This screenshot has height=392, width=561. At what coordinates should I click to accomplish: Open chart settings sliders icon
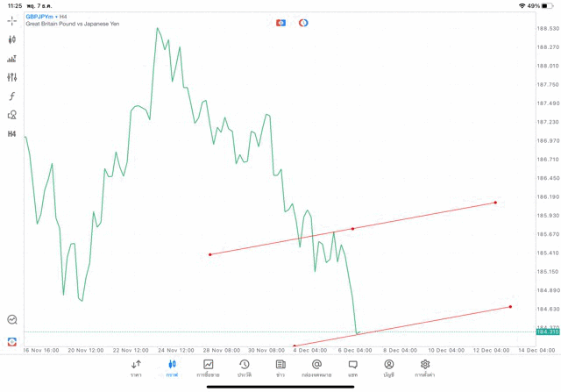point(12,78)
